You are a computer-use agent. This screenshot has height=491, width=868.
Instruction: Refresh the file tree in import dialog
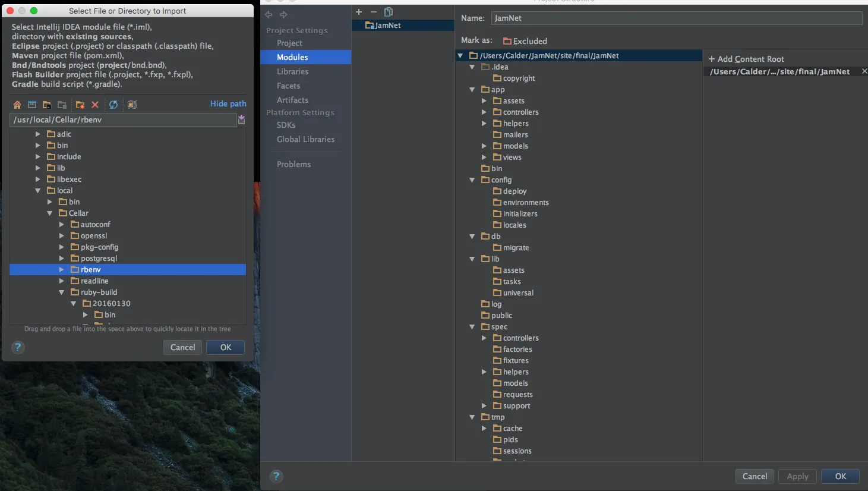113,105
